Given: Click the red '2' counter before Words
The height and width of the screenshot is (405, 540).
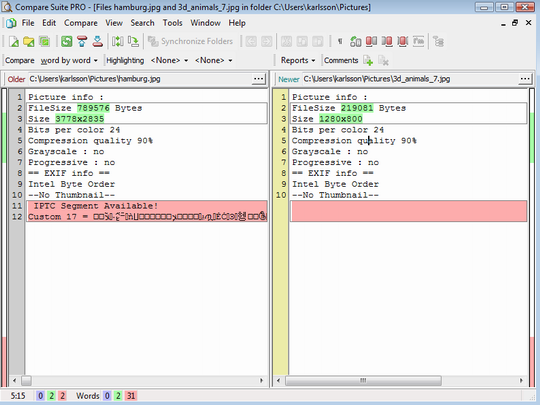Looking at the screenshot, I should [x=62, y=396].
